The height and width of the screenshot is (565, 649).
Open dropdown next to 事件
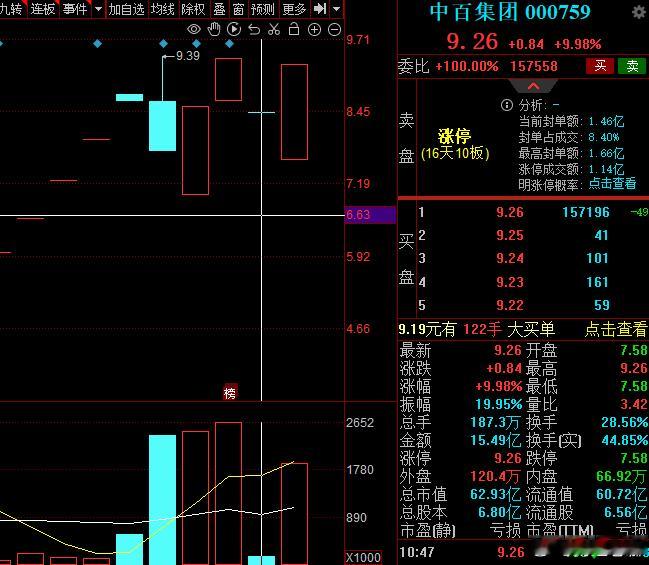[x=98, y=9]
